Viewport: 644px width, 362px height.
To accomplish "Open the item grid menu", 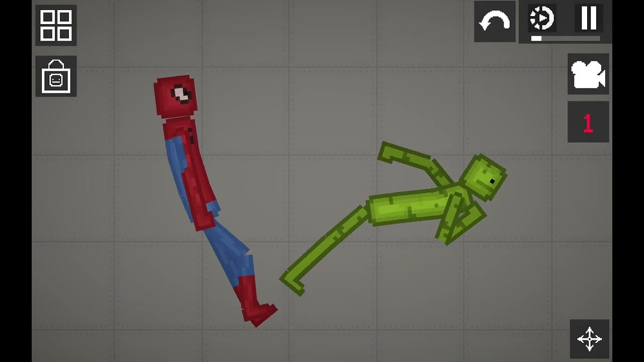I will tap(56, 25).
